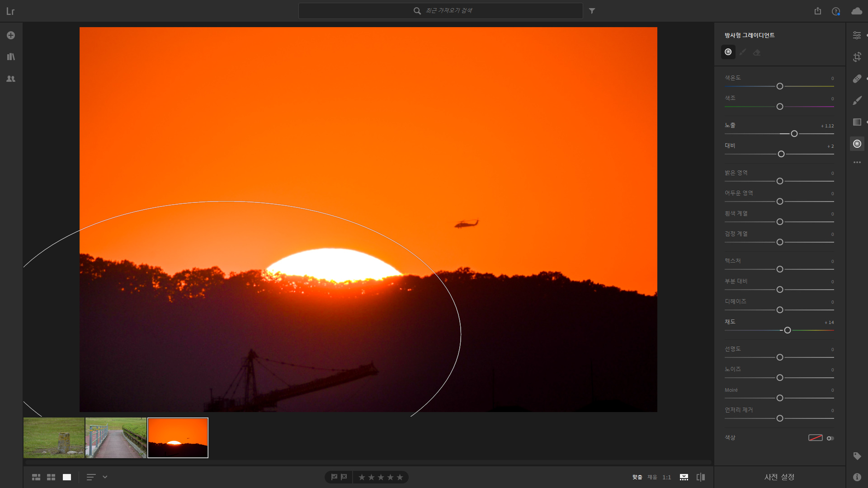Click the 대비 contrast slider handle
The width and height of the screenshot is (868, 488).
click(x=781, y=154)
